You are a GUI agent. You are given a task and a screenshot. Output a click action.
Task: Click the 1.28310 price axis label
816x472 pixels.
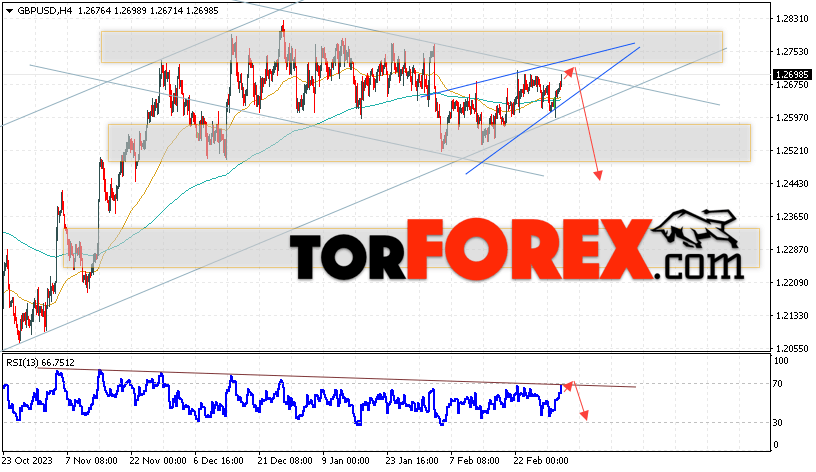(x=792, y=19)
